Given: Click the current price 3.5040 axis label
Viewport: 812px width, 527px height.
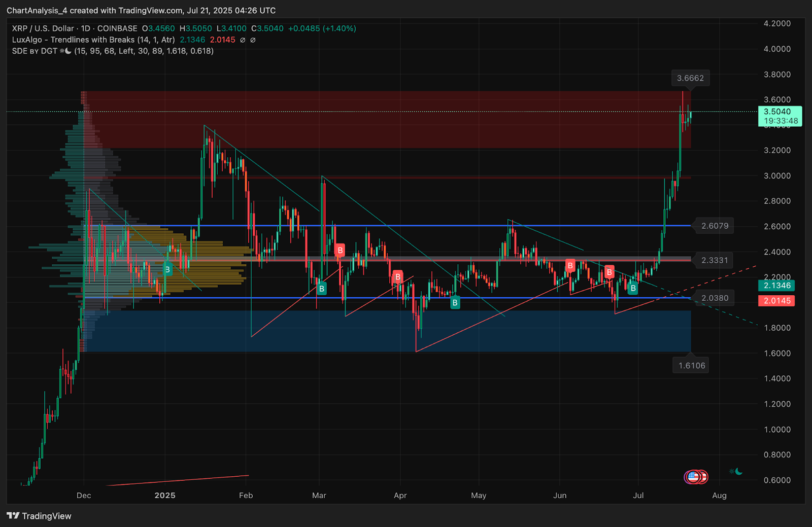Looking at the screenshot, I should (780, 112).
